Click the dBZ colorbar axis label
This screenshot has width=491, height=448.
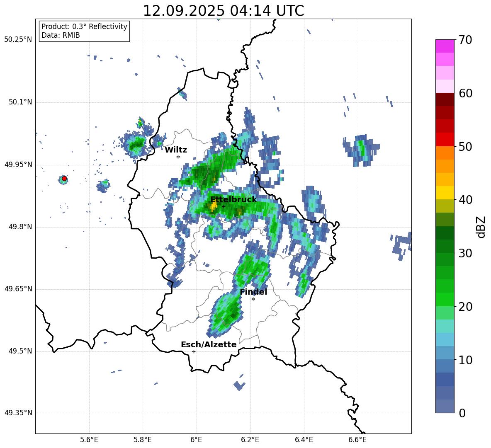[481, 227]
